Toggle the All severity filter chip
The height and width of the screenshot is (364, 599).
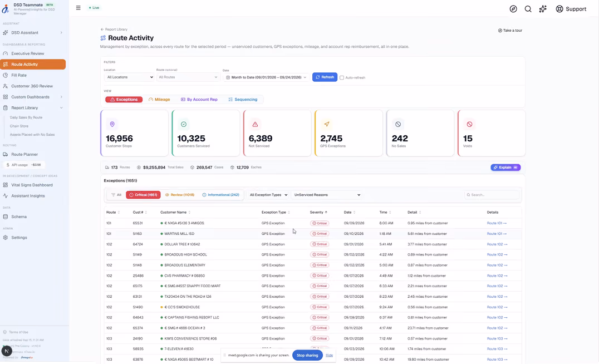click(116, 195)
